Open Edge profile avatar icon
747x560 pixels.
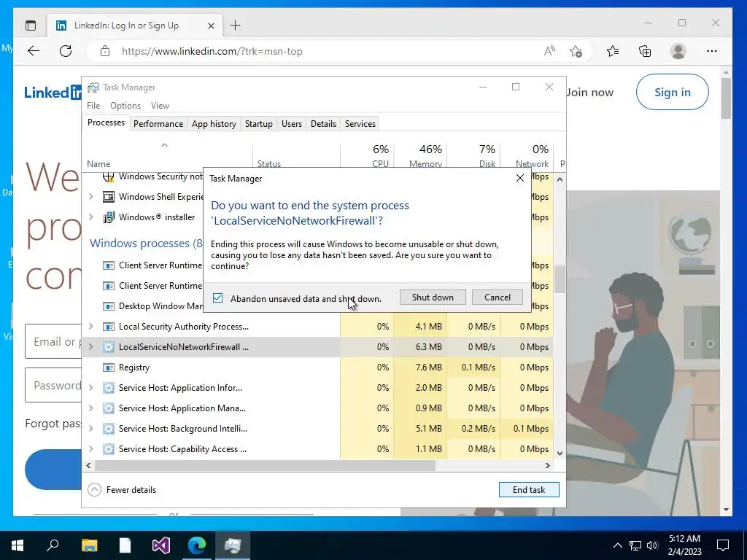tap(678, 51)
